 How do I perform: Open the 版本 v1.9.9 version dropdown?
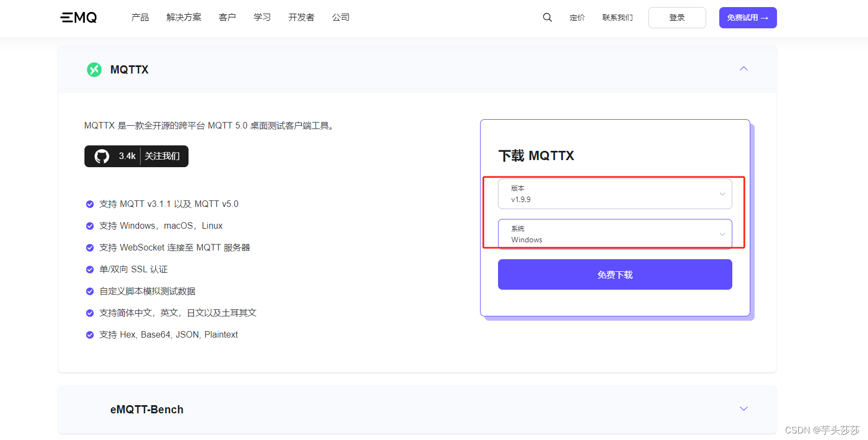615,194
